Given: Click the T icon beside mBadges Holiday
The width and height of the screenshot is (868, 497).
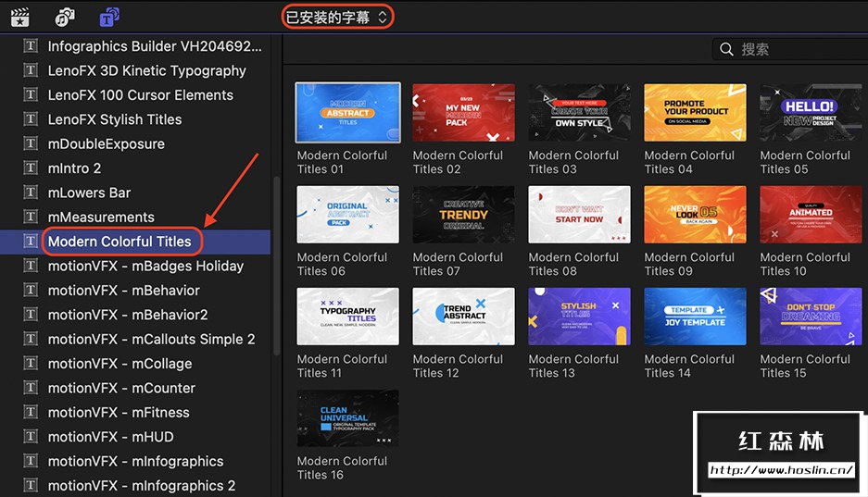Looking at the screenshot, I should point(31,266).
